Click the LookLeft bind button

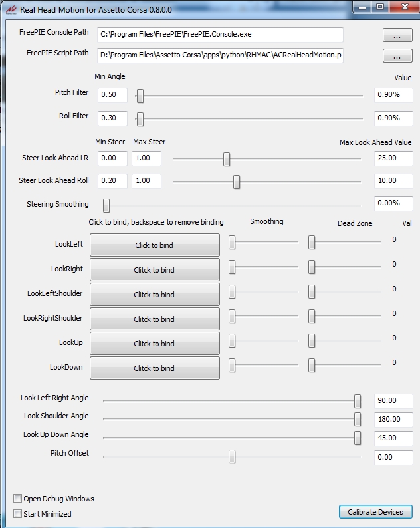coord(154,245)
